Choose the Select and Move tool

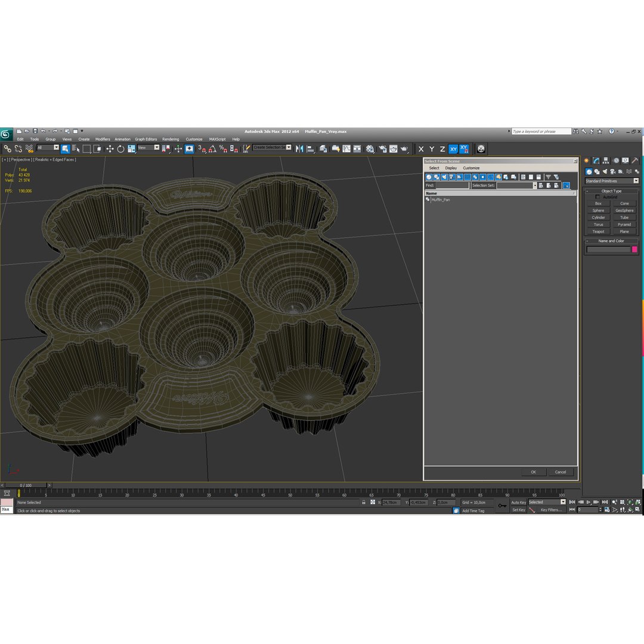tap(110, 148)
